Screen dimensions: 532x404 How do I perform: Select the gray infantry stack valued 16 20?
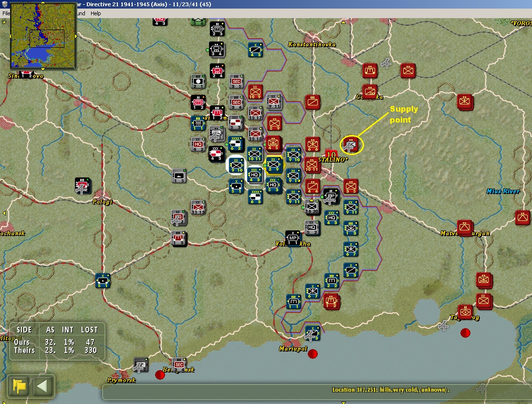[x=312, y=207]
